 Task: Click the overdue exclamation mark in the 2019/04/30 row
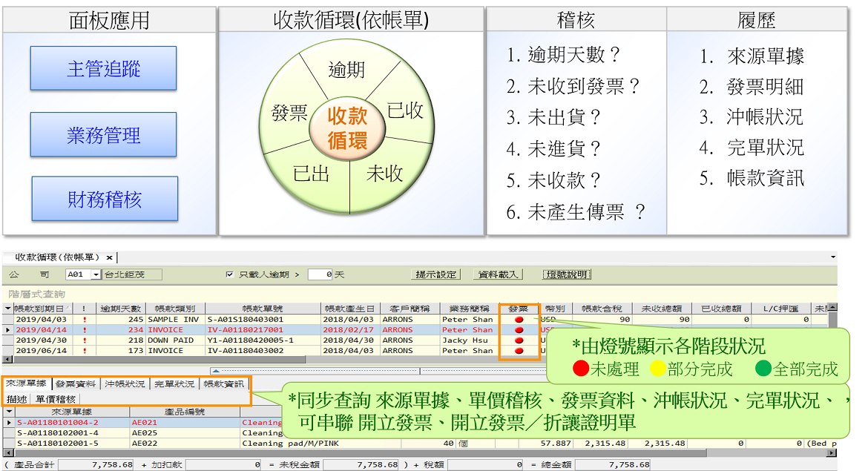tap(84, 340)
